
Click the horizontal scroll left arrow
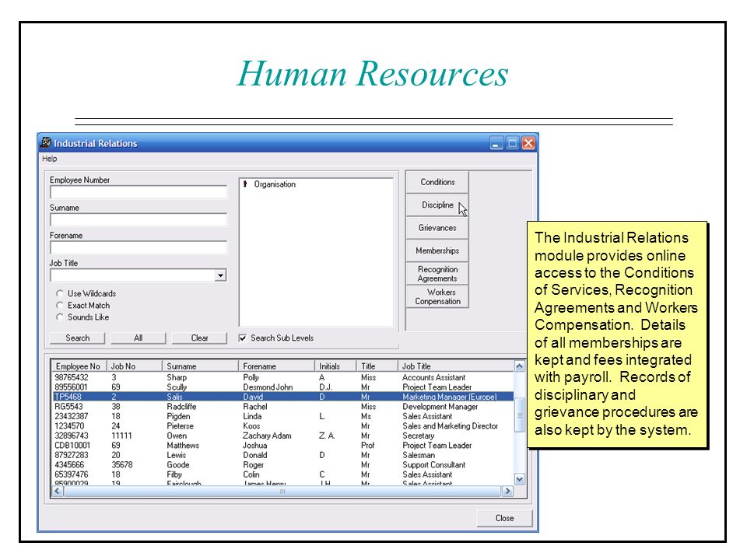tap(57, 491)
